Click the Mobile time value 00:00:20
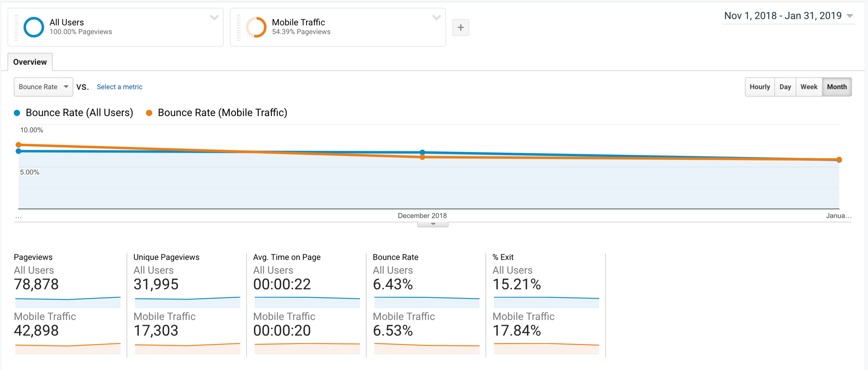The height and width of the screenshot is (370, 868). [282, 330]
